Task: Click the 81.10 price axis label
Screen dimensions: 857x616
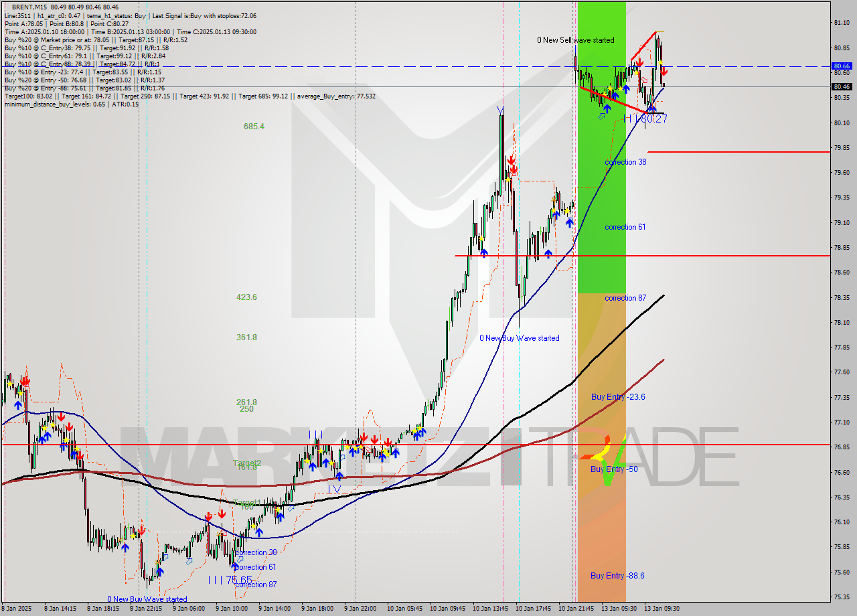Action: click(x=842, y=23)
